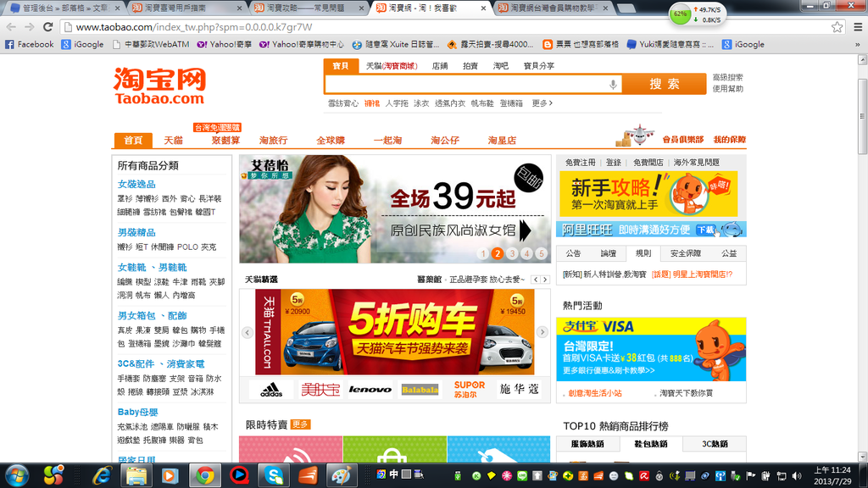Open the Balabala brand logo
The height and width of the screenshot is (488, 868).
420,390
